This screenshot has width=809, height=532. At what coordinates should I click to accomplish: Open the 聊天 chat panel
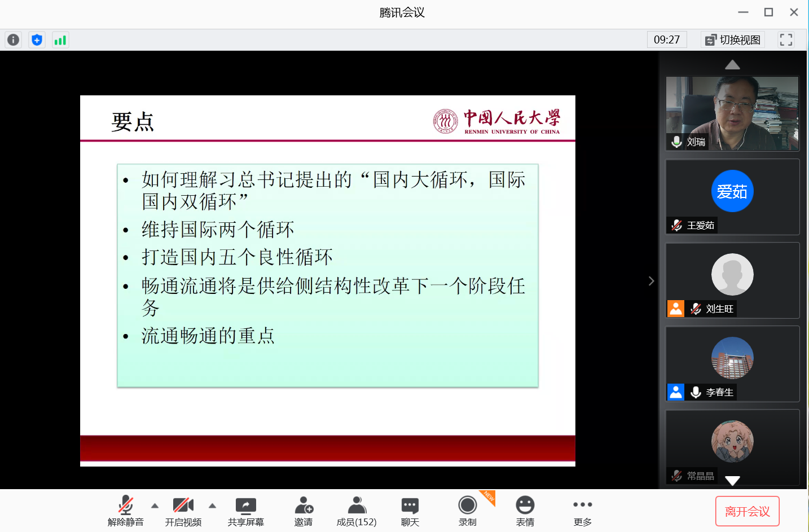tap(410, 511)
